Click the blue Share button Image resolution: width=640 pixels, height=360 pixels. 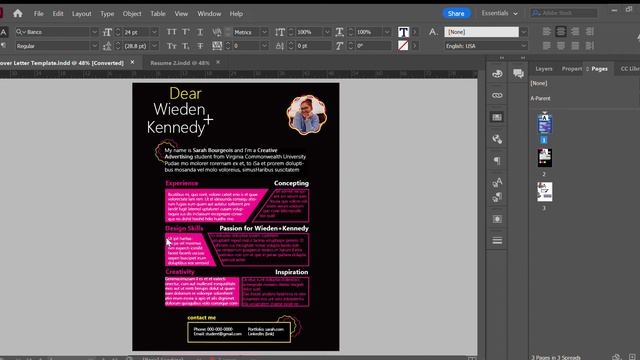coord(456,13)
